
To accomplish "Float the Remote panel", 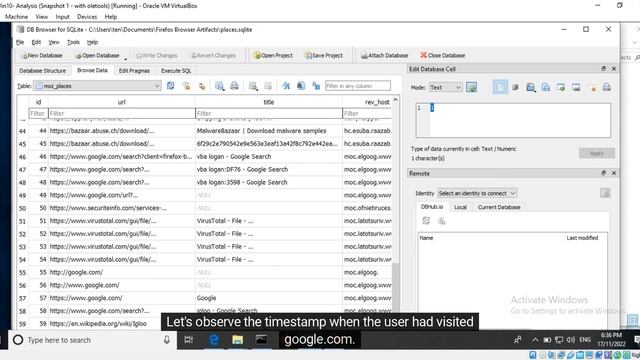I will (603, 173).
